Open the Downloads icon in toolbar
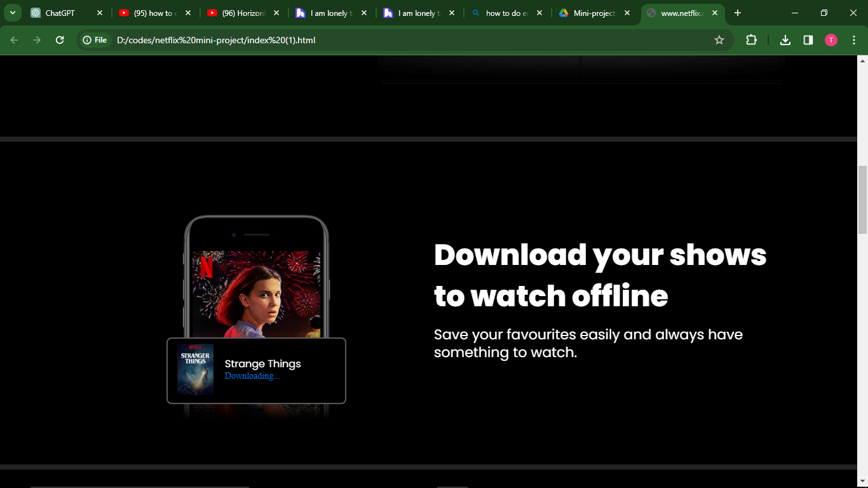This screenshot has height=488, width=868. 785,40
